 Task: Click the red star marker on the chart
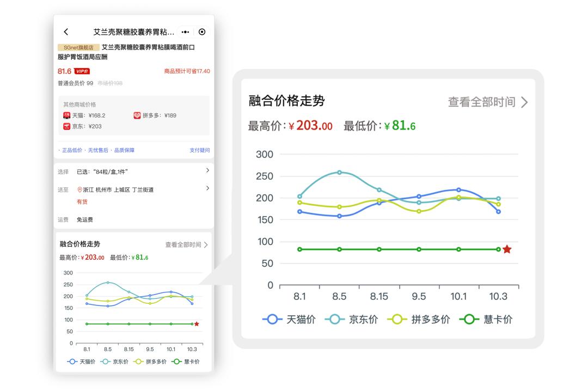coord(506,248)
